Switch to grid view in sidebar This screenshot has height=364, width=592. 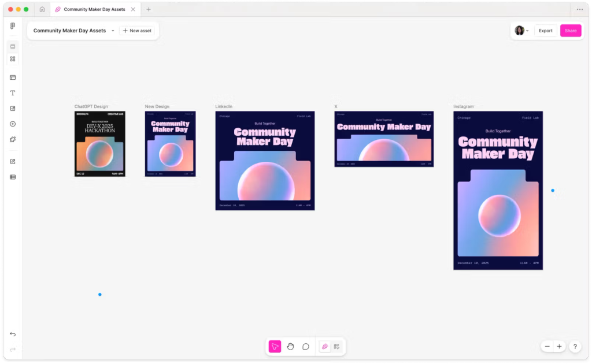[x=13, y=59]
